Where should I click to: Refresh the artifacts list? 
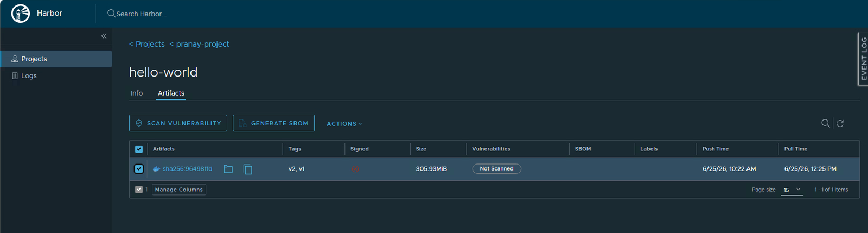[x=840, y=123]
